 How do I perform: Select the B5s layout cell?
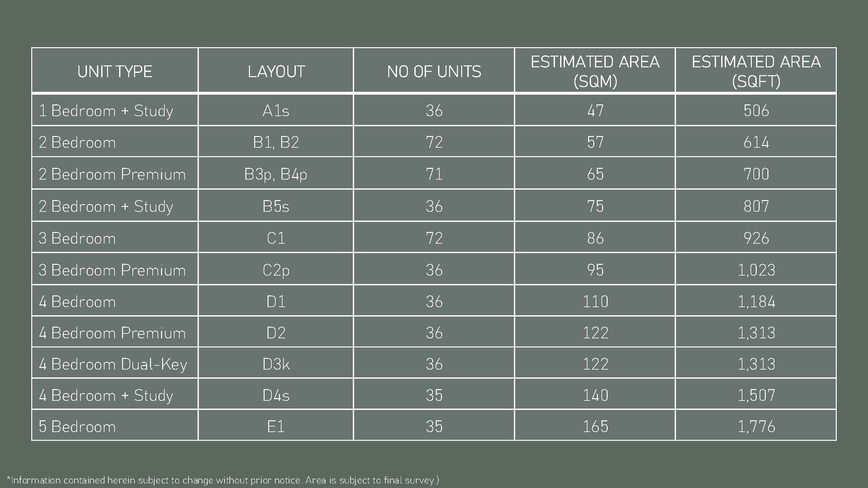[276, 206]
